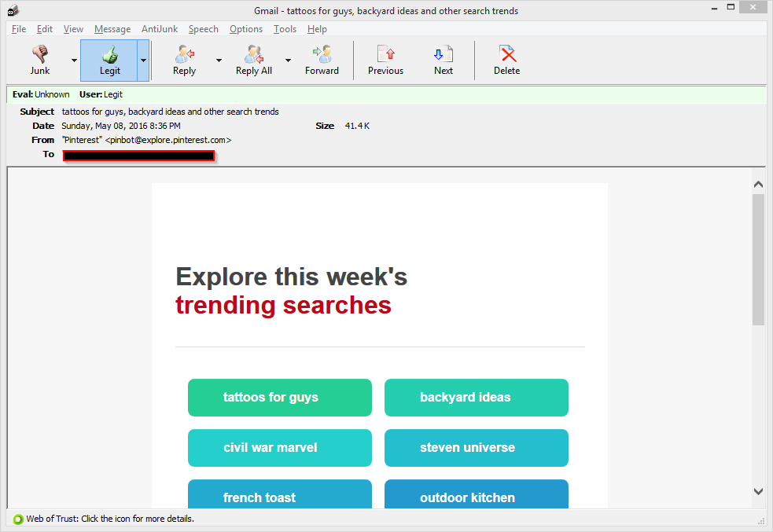Open the Options menu

click(x=246, y=29)
